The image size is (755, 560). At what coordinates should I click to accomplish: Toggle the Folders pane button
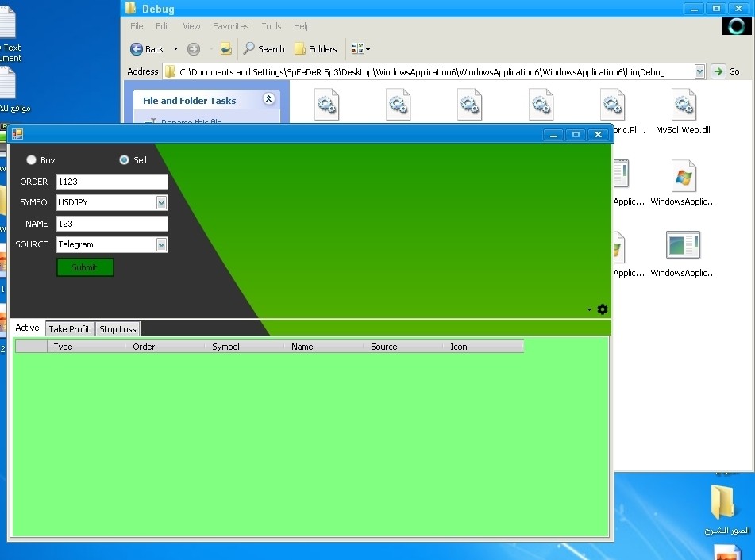pyautogui.click(x=316, y=49)
